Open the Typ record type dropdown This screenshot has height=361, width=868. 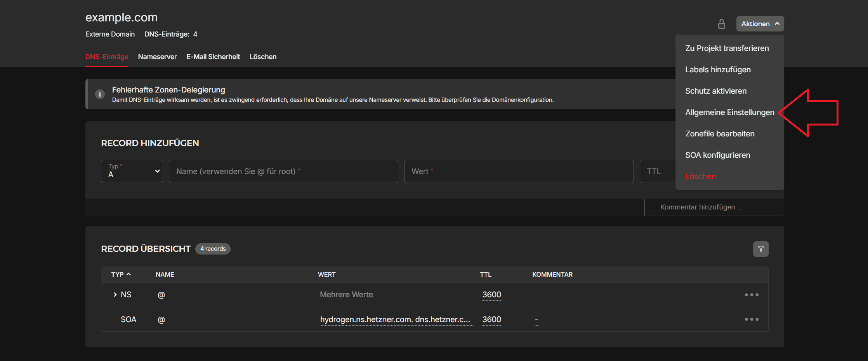point(132,171)
